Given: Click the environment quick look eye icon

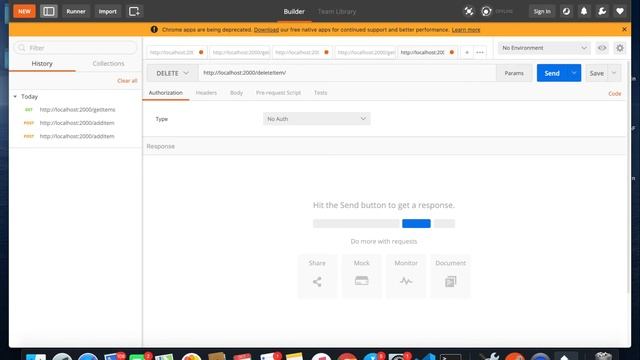Looking at the screenshot, I should tap(602, 48).
